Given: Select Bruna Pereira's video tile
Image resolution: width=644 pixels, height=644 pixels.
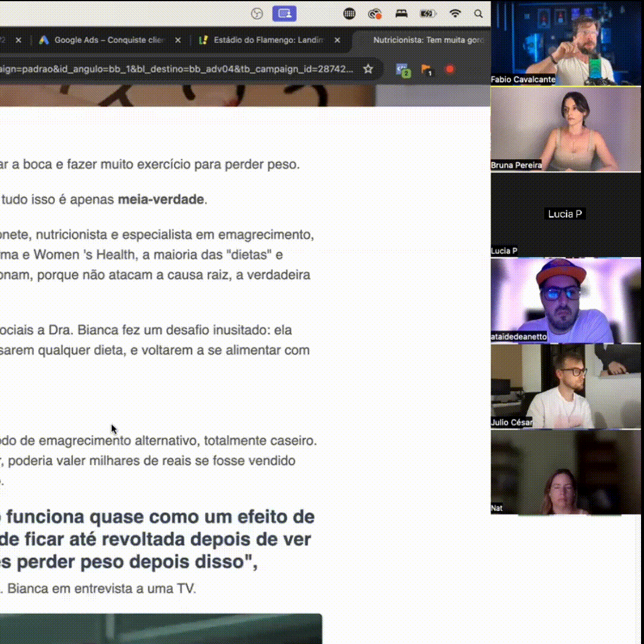Looking at the screenshot, I should [565, 129].
